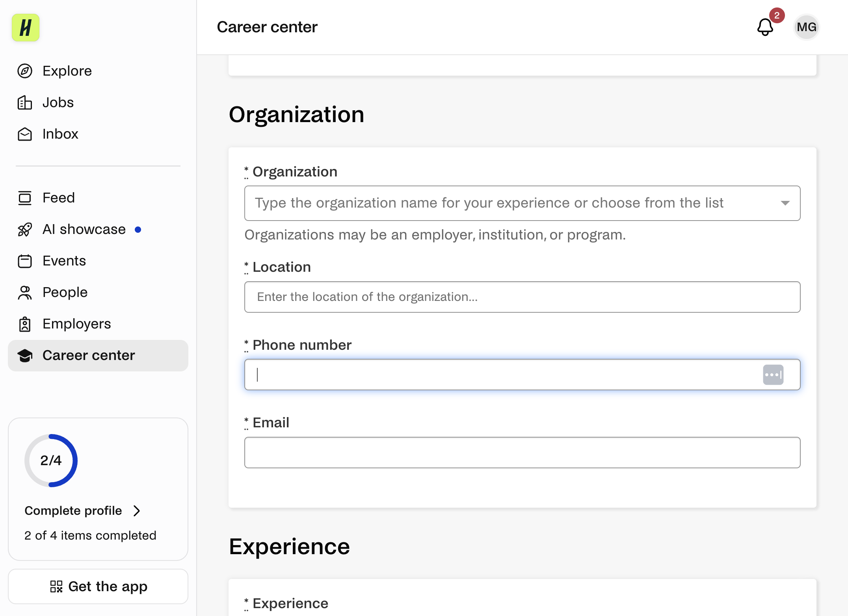Click the Organization section heading
Viewport: 848px width, 616px height.
(x=296, y=115)
